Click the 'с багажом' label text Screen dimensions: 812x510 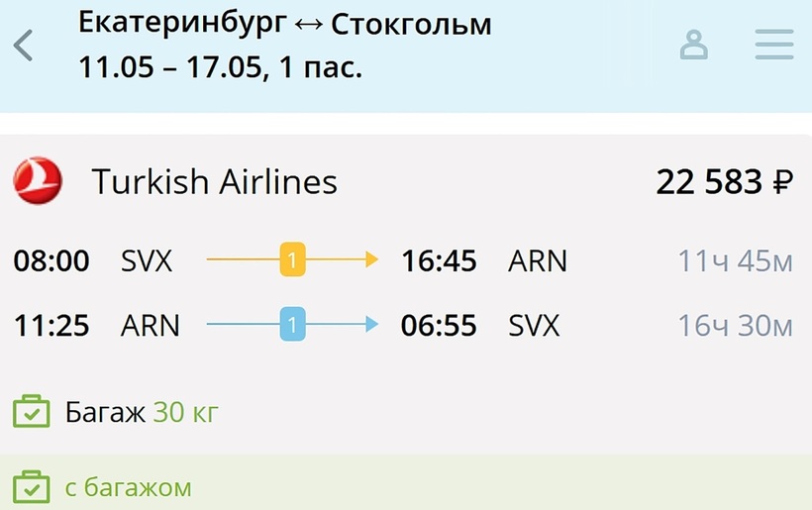coord(128,488)
